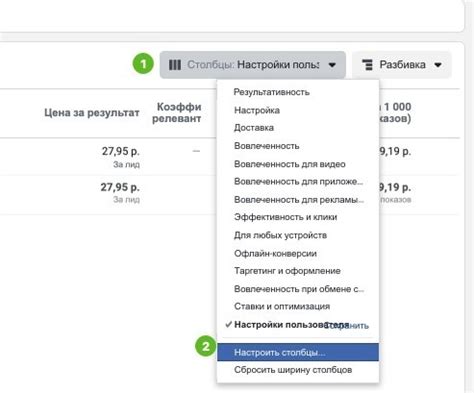Image resolution: width=474 pixels, height=393 pixels.
Task: Open the Столбцы columns dropdown
Action: (252, 65)
